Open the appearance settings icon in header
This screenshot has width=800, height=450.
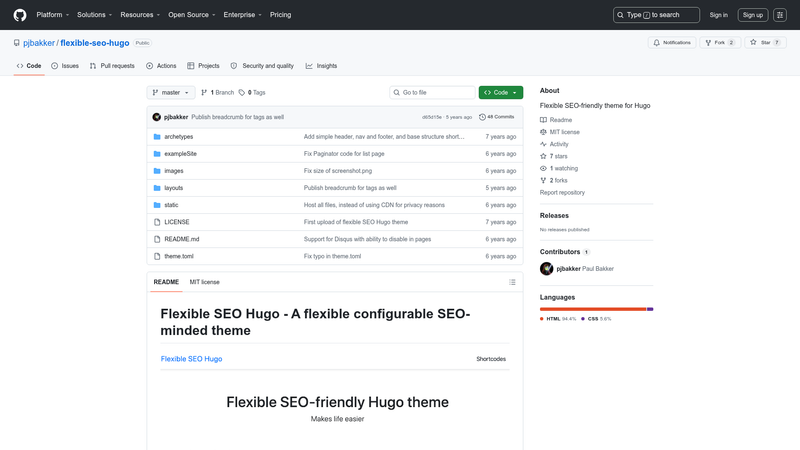pyautogui.click(x=780, y=15)
